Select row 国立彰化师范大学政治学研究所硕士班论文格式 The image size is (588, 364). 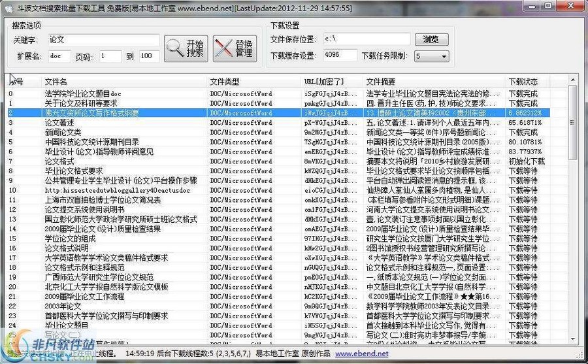coord(278,219)
